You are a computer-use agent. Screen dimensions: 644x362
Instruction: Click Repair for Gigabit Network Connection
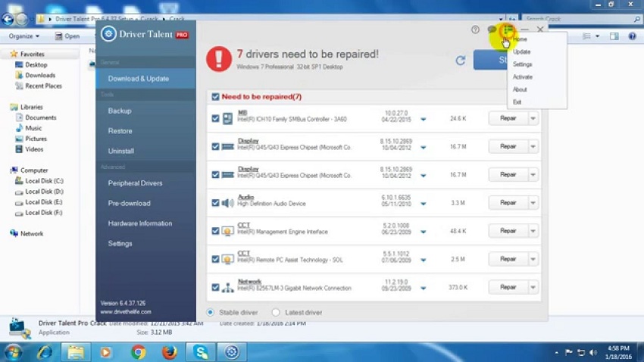pos(508,287)
